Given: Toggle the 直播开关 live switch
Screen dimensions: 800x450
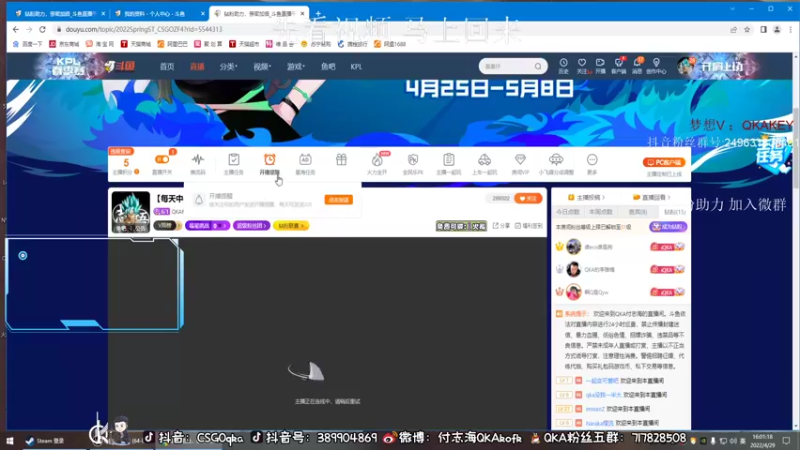Looking at the screenshot, I should coord(162,160).
